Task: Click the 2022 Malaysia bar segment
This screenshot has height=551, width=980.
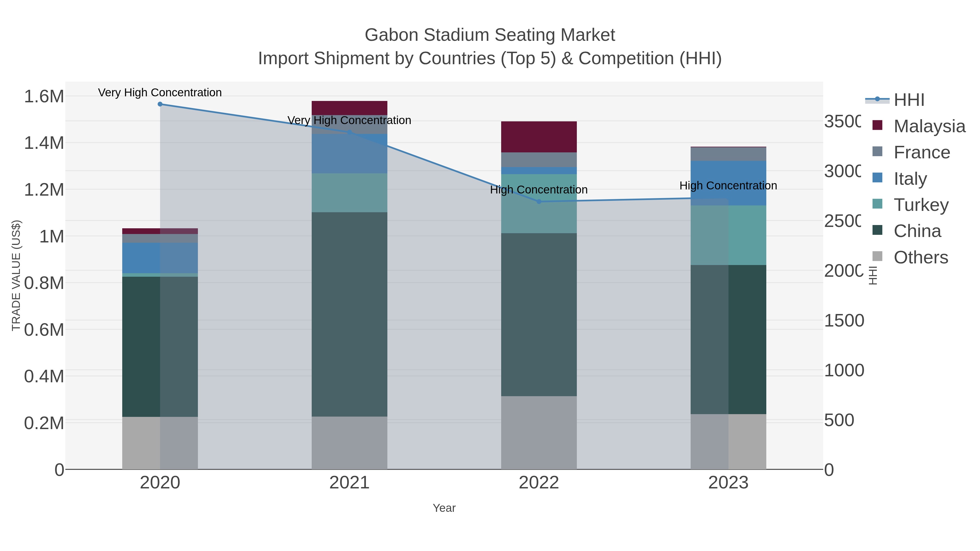Action: [x=539, y=137]
